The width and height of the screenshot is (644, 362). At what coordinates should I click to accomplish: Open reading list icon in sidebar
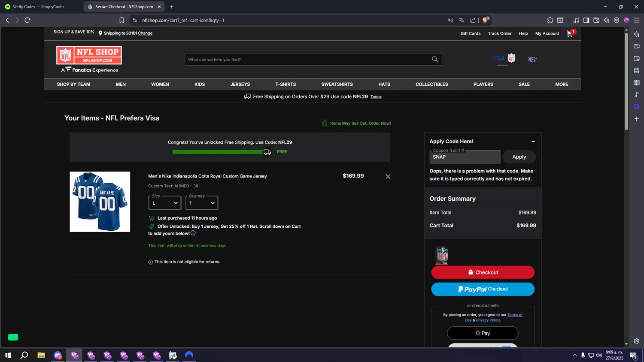click(637, 82)
